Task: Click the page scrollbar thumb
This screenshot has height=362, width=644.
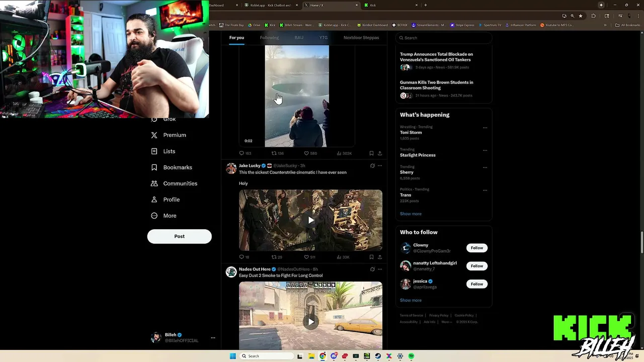Action: click(x=641, y=243)
